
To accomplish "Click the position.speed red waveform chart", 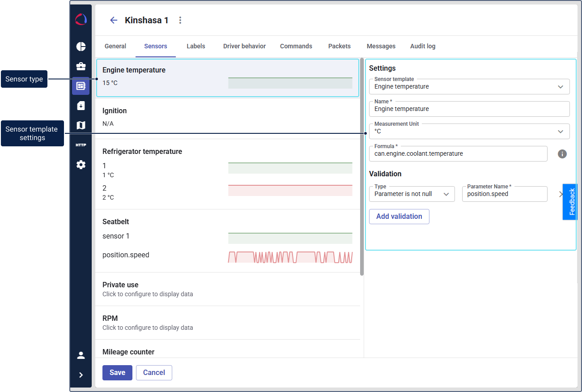I will [x=290, y=257].
